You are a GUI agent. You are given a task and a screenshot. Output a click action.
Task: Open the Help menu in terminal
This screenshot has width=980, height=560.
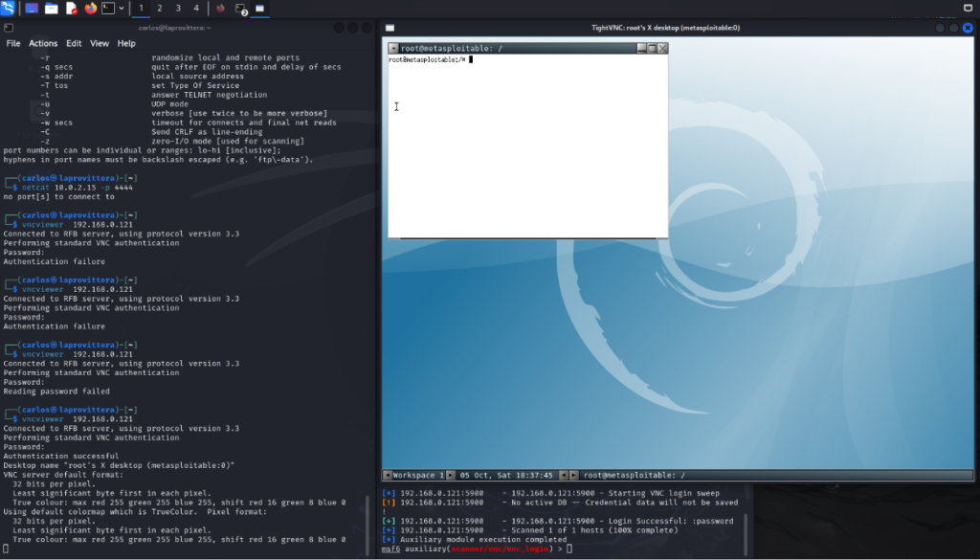click(x=126, y=43)
